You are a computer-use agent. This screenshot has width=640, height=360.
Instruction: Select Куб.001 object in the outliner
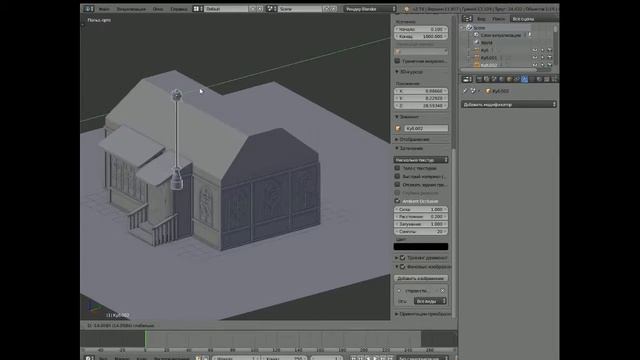pyautogui.click(x=489, y=58)
